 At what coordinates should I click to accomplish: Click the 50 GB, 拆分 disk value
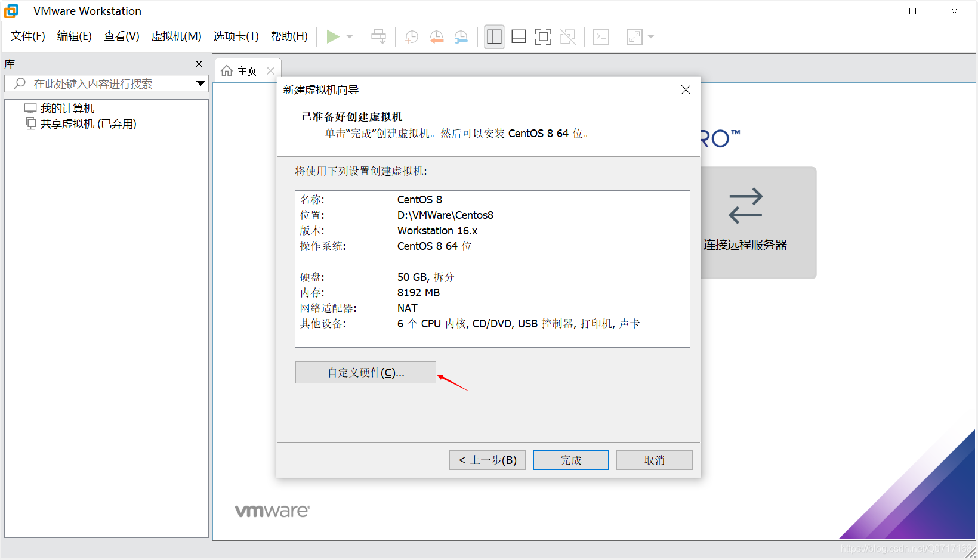[426, 277]
